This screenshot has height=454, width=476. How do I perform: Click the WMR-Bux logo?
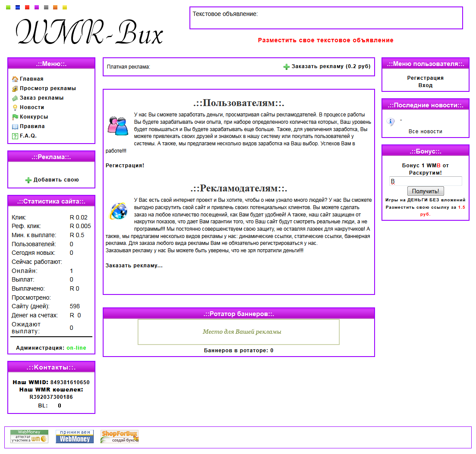(89, 31)
